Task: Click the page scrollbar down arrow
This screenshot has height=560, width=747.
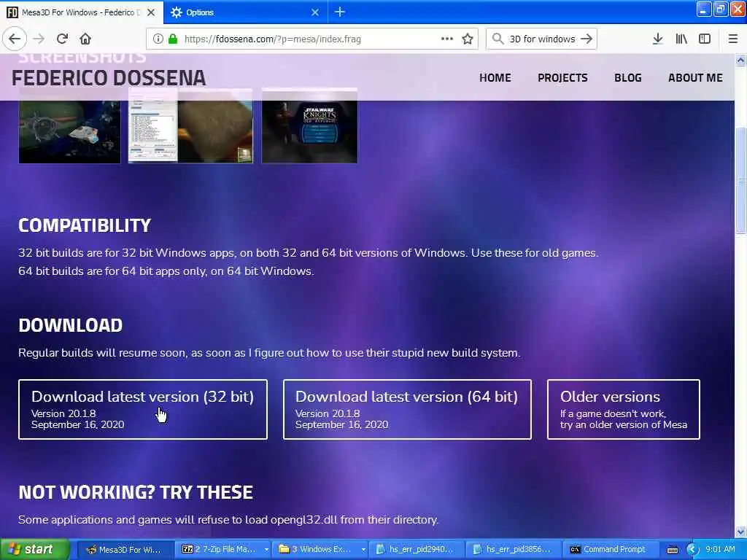Action: tap(741, 532)
